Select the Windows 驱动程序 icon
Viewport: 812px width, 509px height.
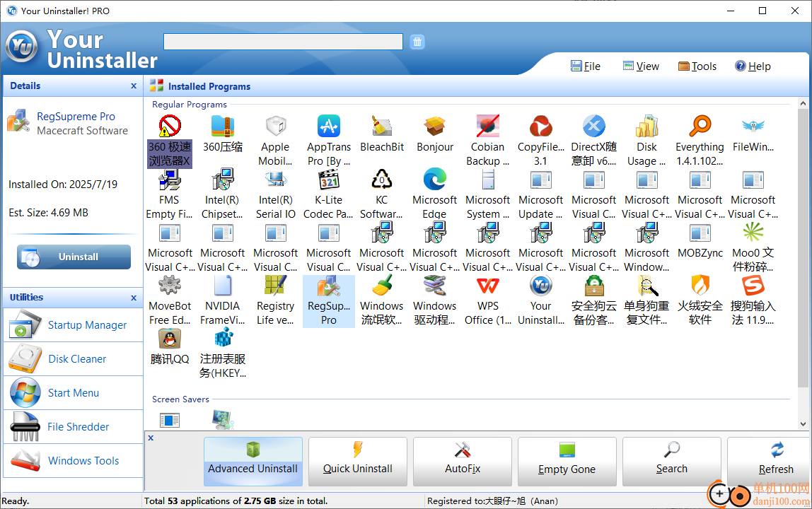[435, 286]
